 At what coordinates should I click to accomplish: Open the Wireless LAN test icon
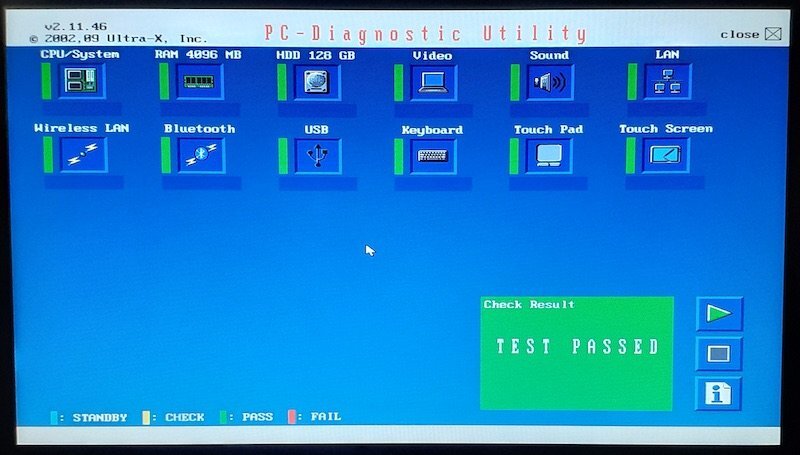pyautogui.click(x=83, y=155)
